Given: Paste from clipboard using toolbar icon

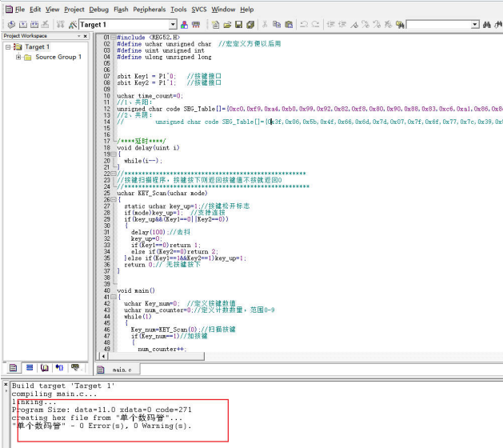Looking at the screenshot, I should point(288,25).
